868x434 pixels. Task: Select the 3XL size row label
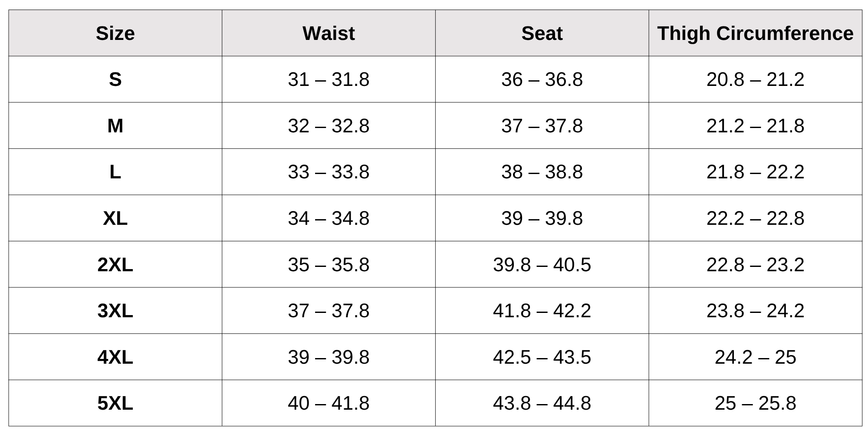click(x=115, y=311)
